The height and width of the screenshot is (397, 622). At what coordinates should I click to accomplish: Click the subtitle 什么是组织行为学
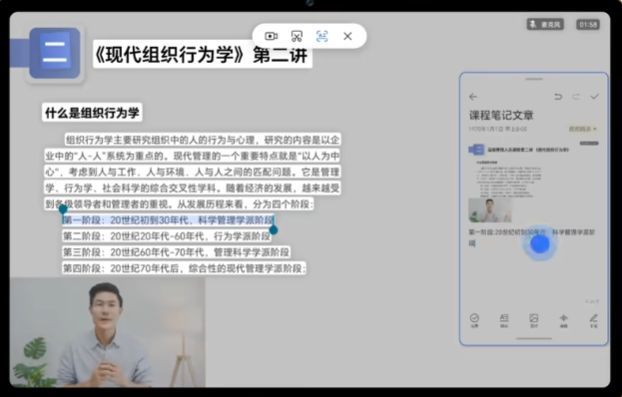(x=92, y=113)
